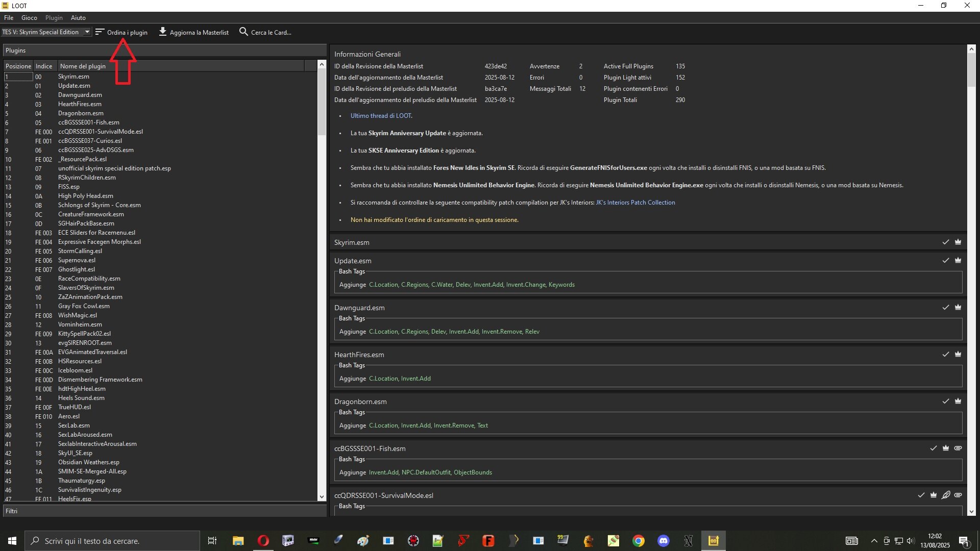980x551 pixels.
Task: Click the paperclip icon on ccQDRSSE001-SurvivalMode.esl card
Action: coord(958,495)
